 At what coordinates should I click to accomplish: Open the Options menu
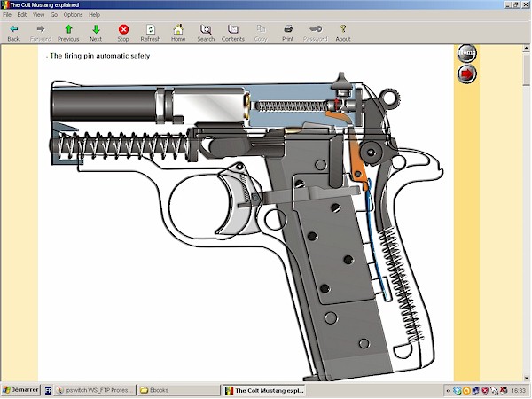pos(73,14)
